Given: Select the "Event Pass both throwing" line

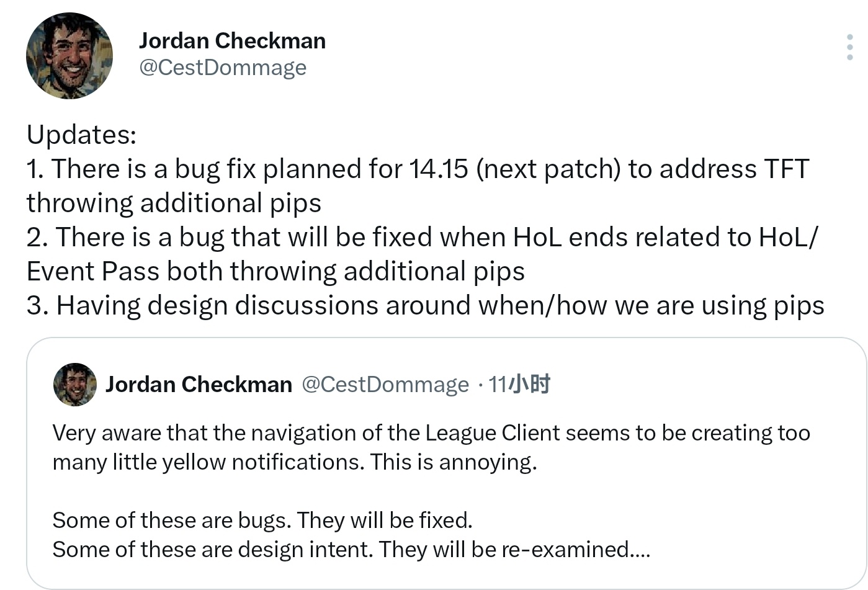Looking at the screenshot, I should 275,272.
